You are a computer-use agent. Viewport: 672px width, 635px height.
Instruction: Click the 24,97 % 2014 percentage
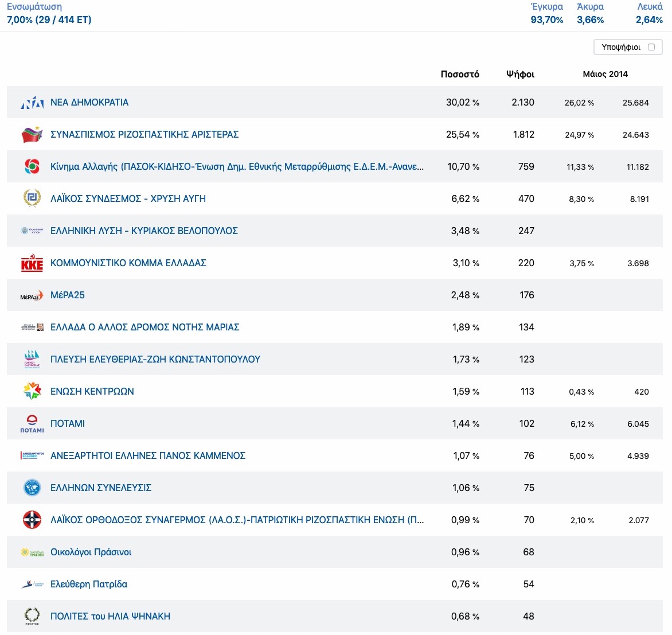pos(580,135)
